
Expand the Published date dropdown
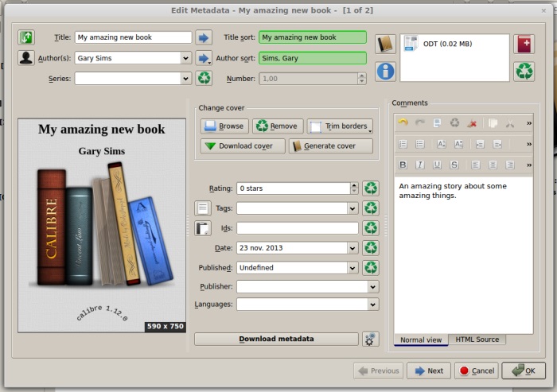coord(353,268)
